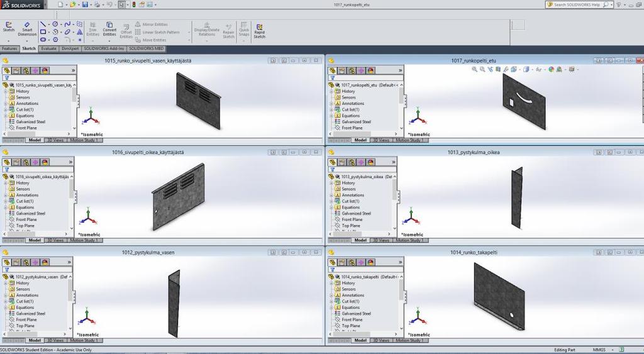This screenshot has height=354, width=644.
Task: Open the ConfigurationManager tab in the 1016_sivupelti_oikea window
Action: pyautogui.click(x=26, y=162)
